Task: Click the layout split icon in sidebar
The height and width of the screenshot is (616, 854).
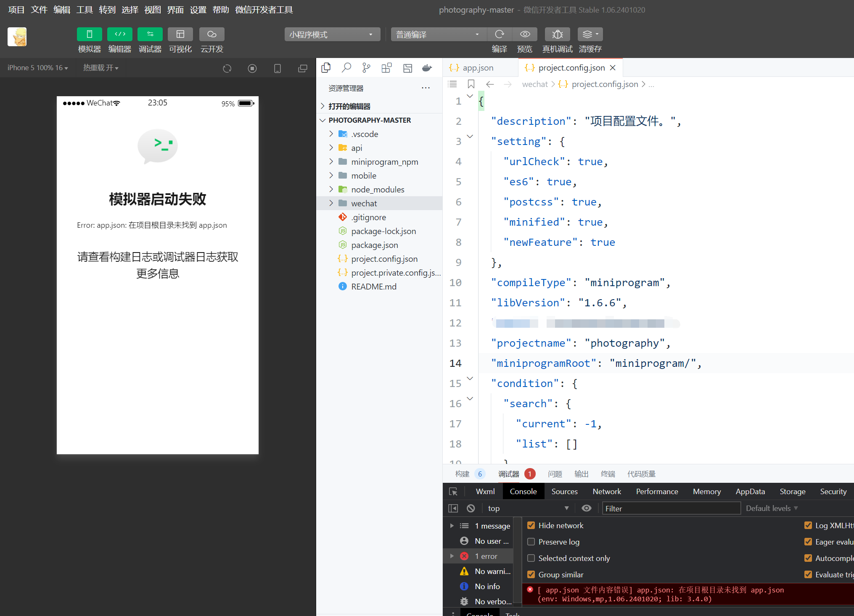Action: coord(407,68)
